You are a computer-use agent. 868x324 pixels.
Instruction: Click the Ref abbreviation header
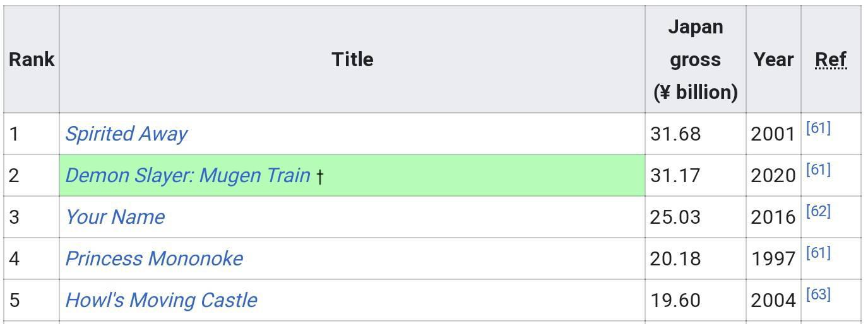click(831, 59)
